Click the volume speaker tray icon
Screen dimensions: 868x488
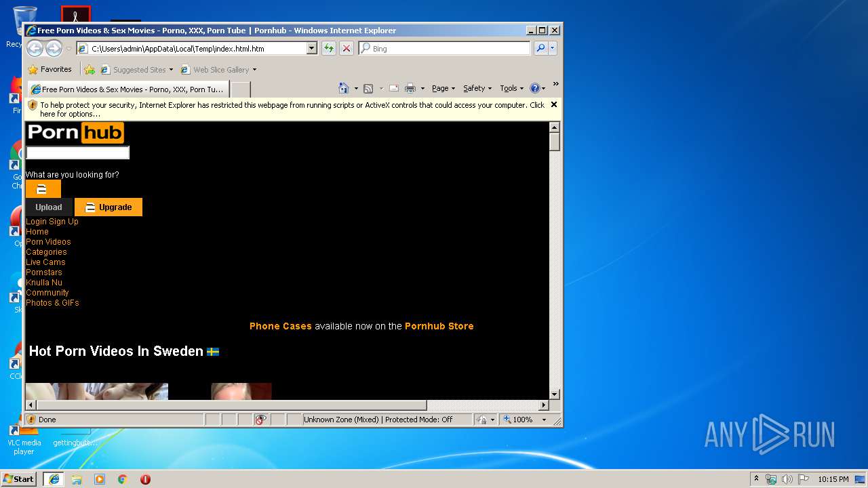[787, 479]
